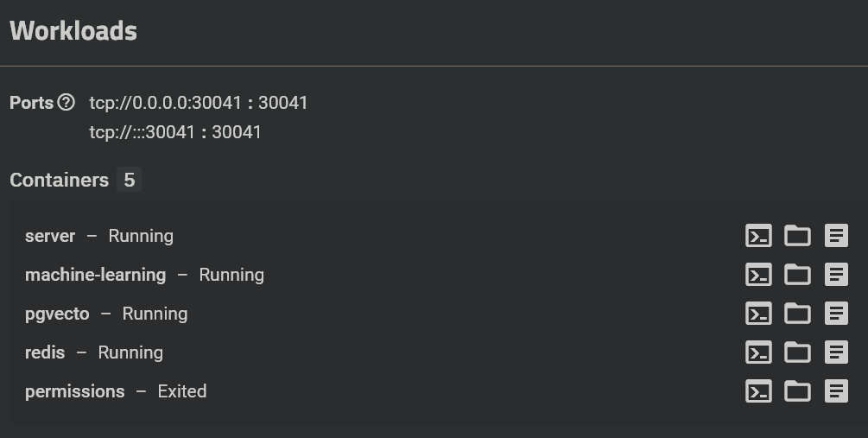
Task: Open shell for the server container
Action: pos(758,236)
